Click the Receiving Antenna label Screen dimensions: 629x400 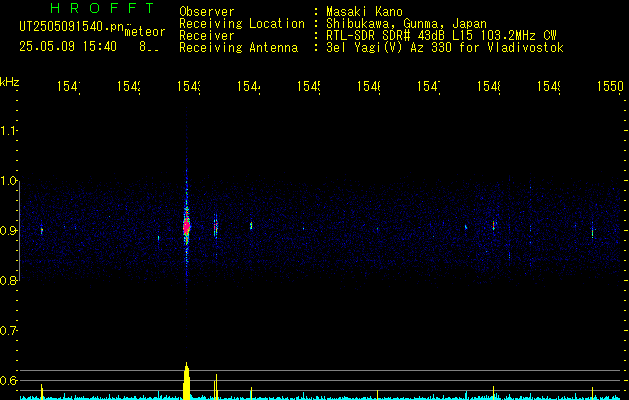click(238, 48)
